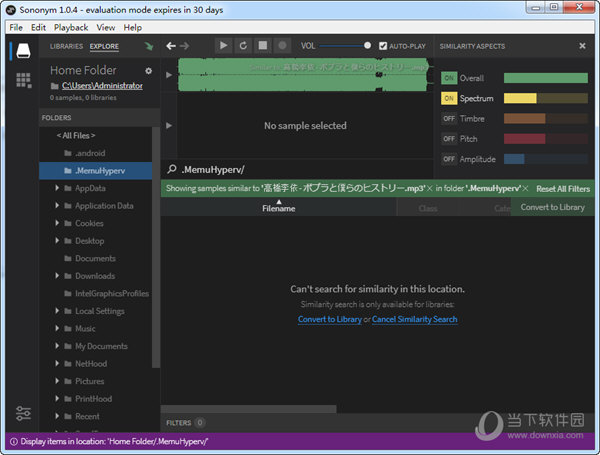The width and height of the screenshot is (600, 455).
Task: Click the green arrow collapse panel icon
Action: [x=148, y=46]
